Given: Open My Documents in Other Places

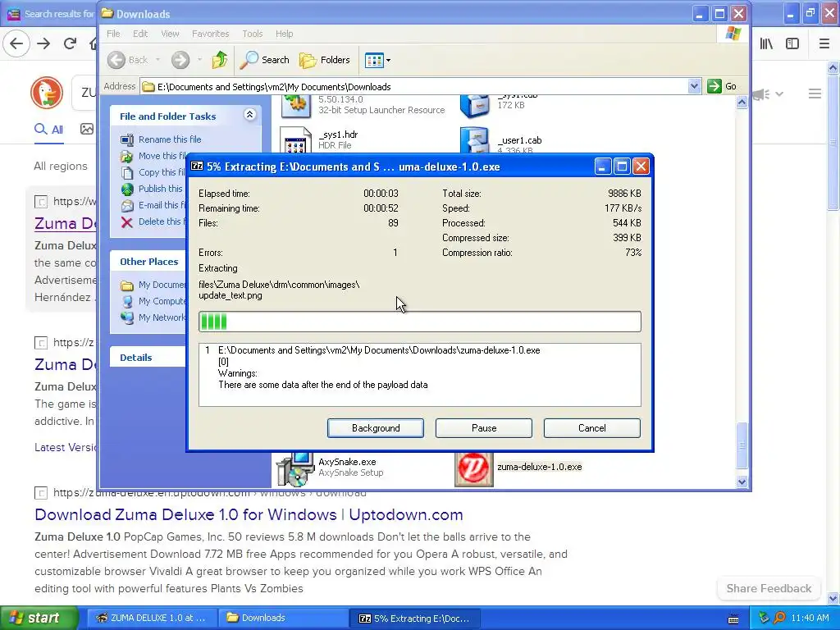Looking at the screenshot, I should (x=162, y=285).
